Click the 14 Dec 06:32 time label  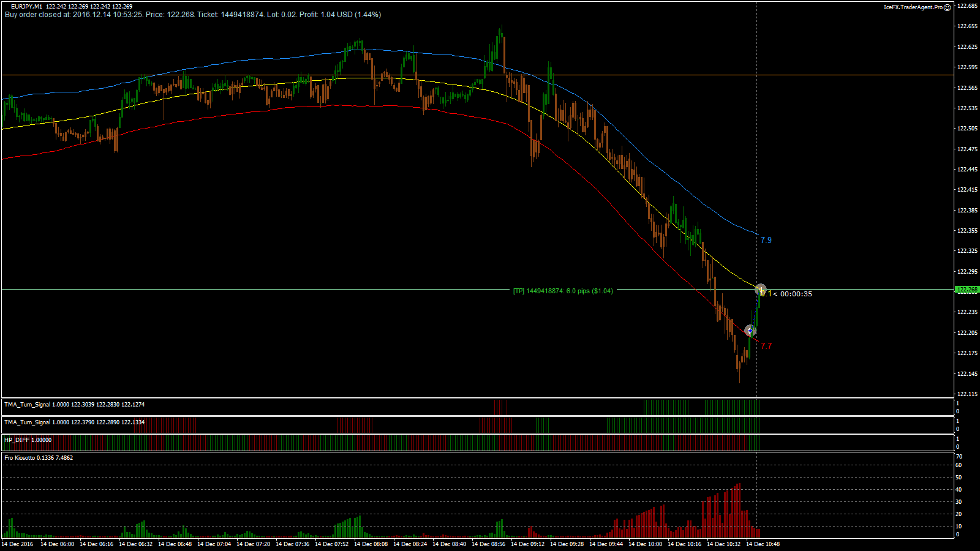136,544
